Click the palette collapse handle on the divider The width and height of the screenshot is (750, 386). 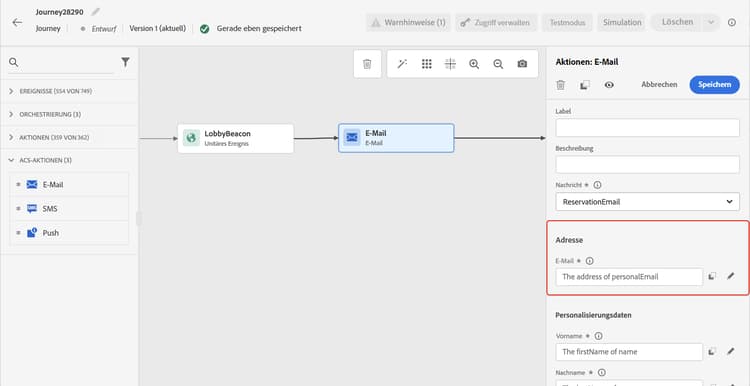[138, 219]
